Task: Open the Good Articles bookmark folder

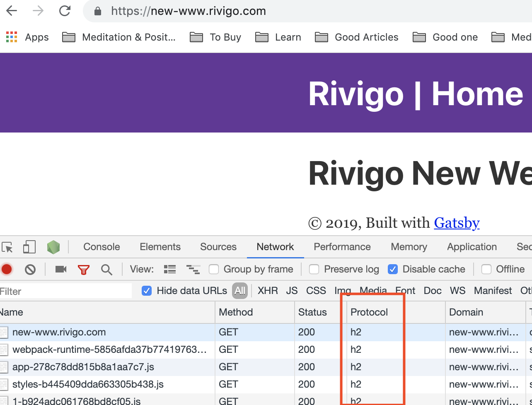Action: tap(357, 37)
